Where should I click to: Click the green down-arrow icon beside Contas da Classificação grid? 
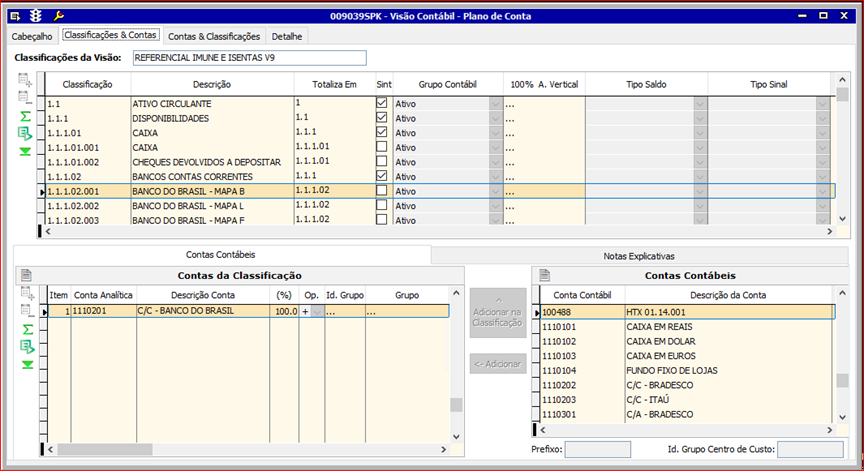[27, 364]
